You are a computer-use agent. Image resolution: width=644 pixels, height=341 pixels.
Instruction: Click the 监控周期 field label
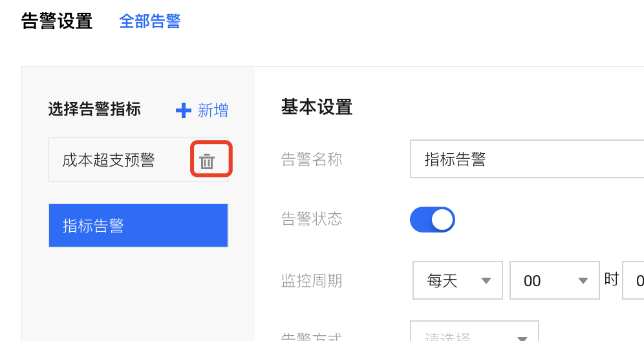click(x=312, y=281)
